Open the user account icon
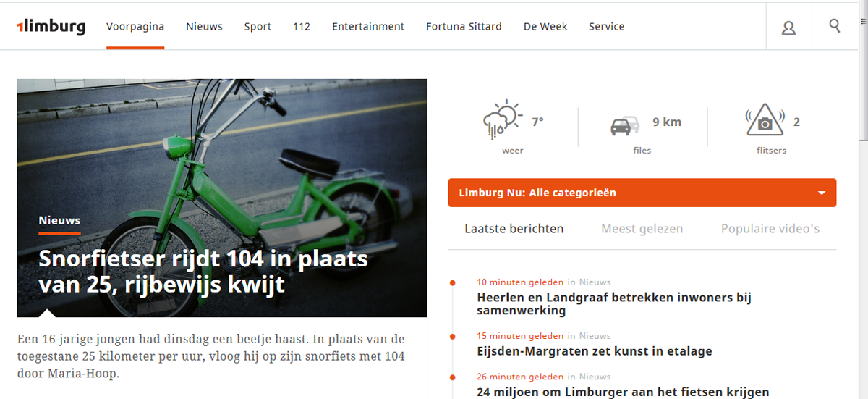868x399 pixels. pos(788,28)
